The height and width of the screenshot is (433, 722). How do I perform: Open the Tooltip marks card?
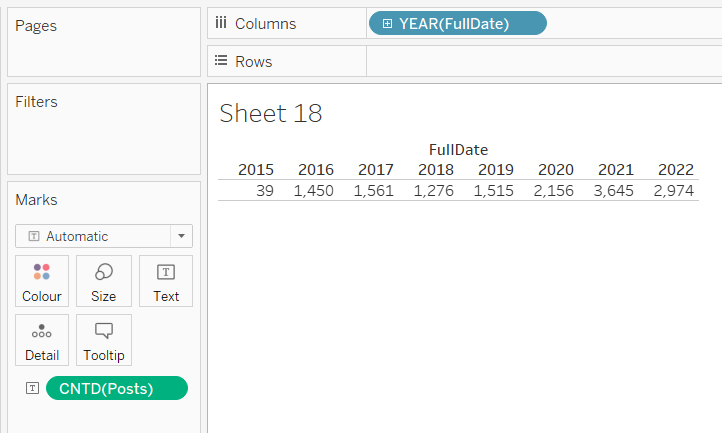pos(104,340)
